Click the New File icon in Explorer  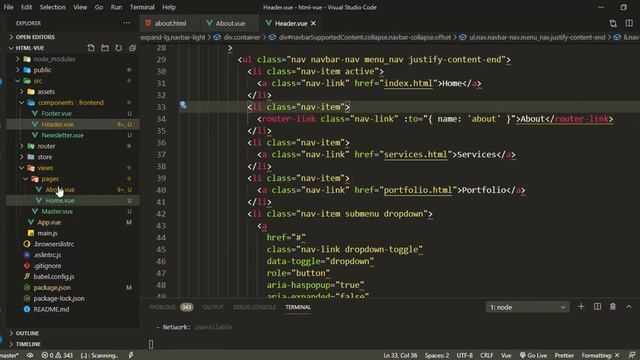(x=91, y=48)
